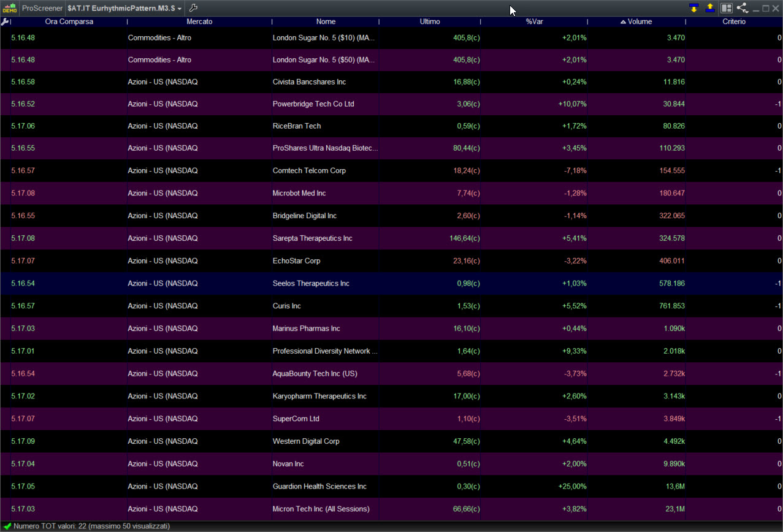
Task: Open the share menu icon
Action: pyautogui.click(x=742, y=8)
